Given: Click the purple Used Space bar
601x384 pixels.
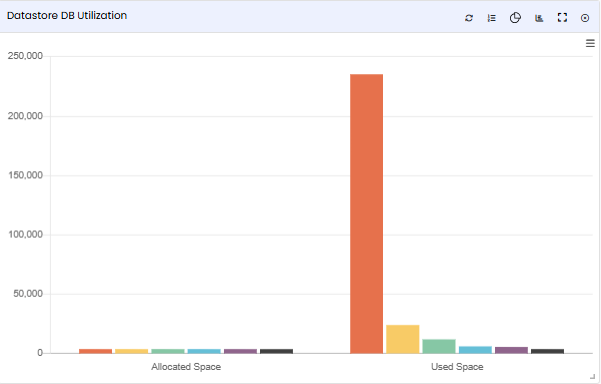Looking at the screenshot, I should [511, 350].
